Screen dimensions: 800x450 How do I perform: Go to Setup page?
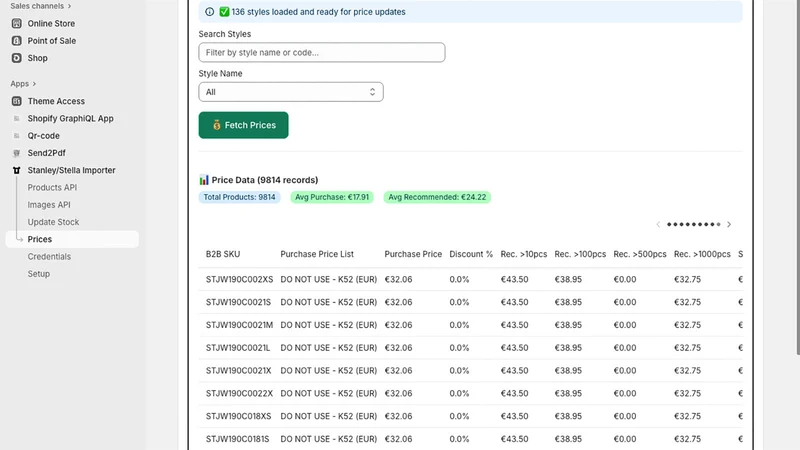39,274
